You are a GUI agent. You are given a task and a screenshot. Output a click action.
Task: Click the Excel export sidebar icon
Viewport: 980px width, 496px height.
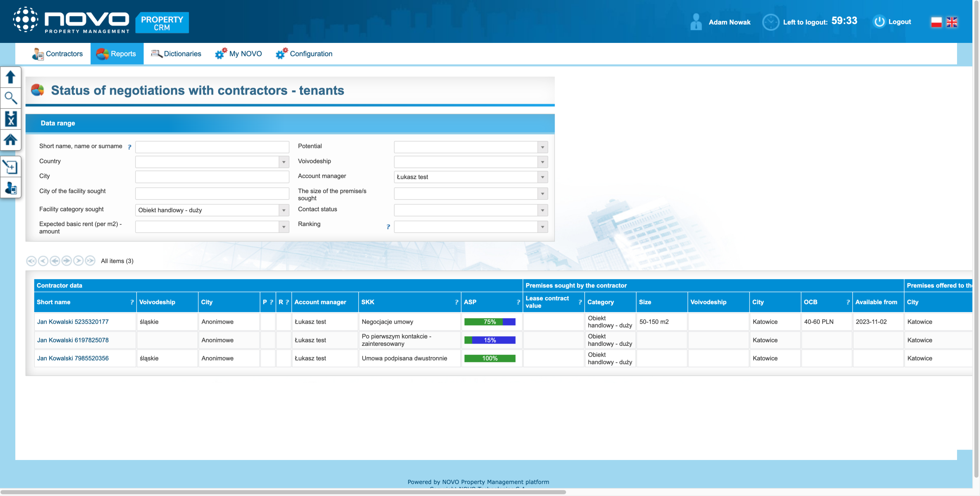10,119
